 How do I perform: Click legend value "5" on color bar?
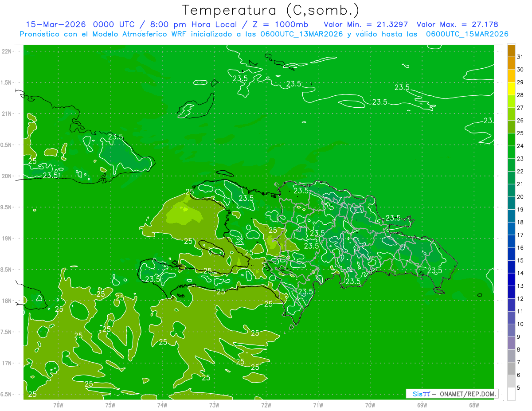[519, 388]
